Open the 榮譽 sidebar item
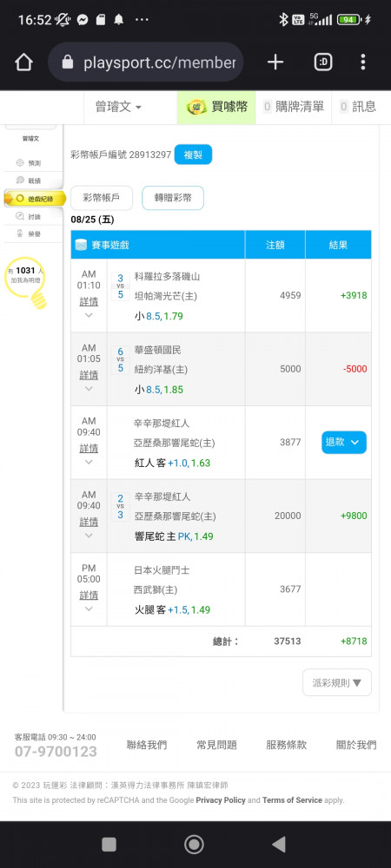 tap(29, 234)
